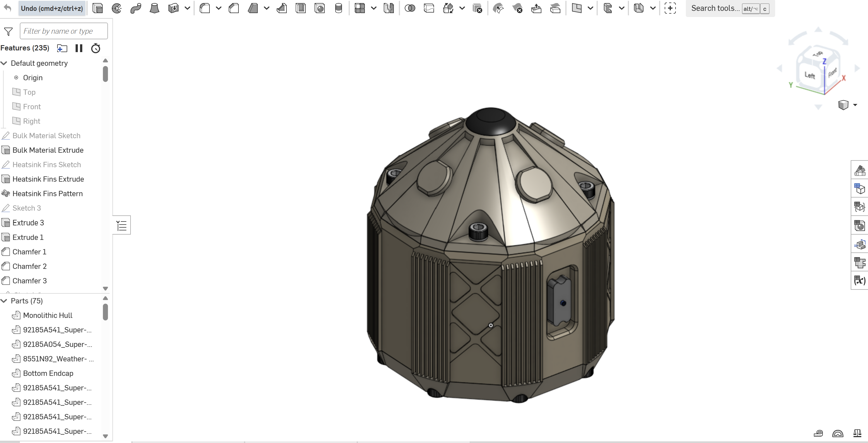The image size is (868, 443).
Task: Click the add folder icon by Features
Action: 62,48
